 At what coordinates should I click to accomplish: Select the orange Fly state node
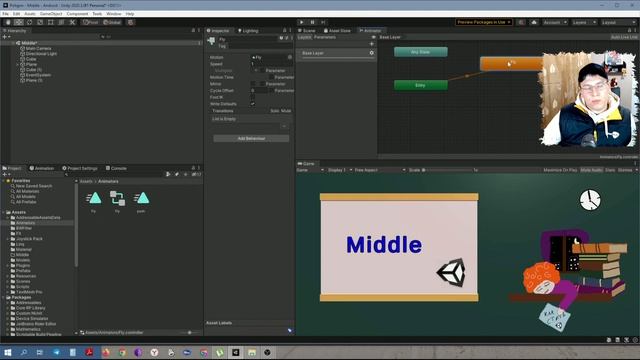[x=512, y=63]
